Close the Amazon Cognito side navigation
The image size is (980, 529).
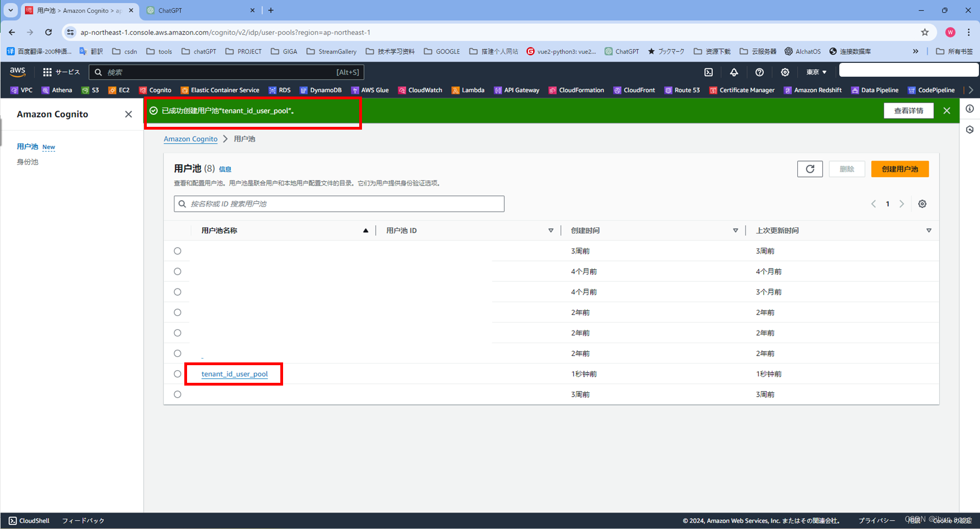[129, 114]
